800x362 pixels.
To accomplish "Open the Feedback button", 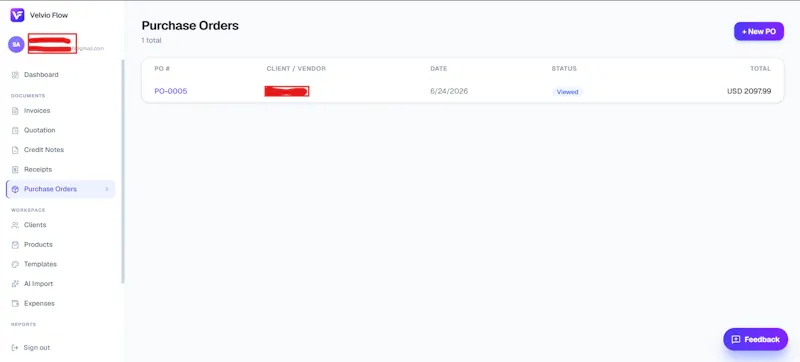I will [756, 340].
